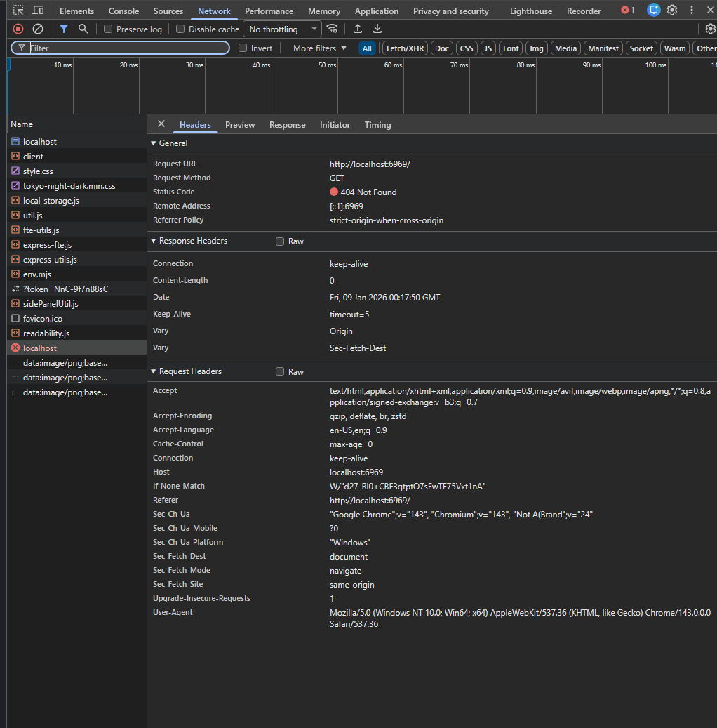Filter requests by Fetch/XHR type

(405, 48)
